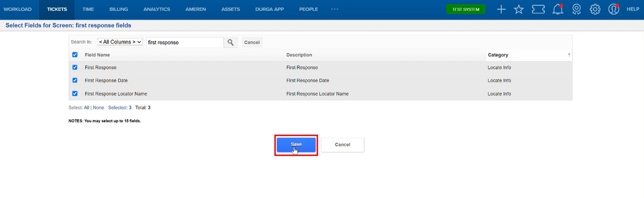Image resolution: width=644 pixels, height=198 pixels.
Task: Cancel the search next to search box
Action: point(252,42)
